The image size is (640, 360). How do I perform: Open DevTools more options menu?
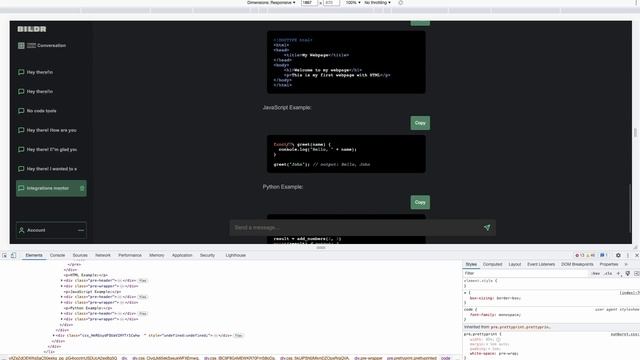(628, 255)
